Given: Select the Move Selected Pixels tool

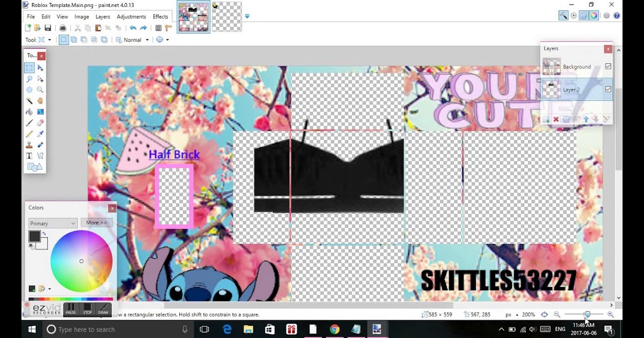Looking at the screenshot, I should click(x=40, y=68).
